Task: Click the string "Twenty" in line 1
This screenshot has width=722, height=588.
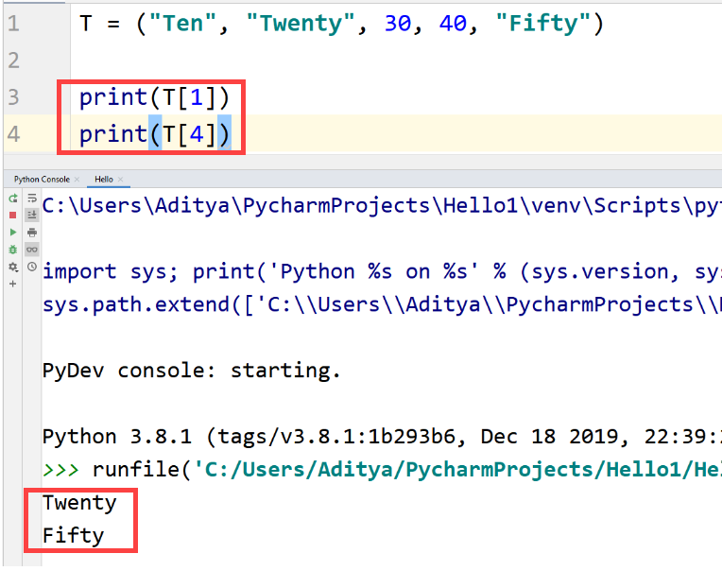Action: (x=301, y=23)
